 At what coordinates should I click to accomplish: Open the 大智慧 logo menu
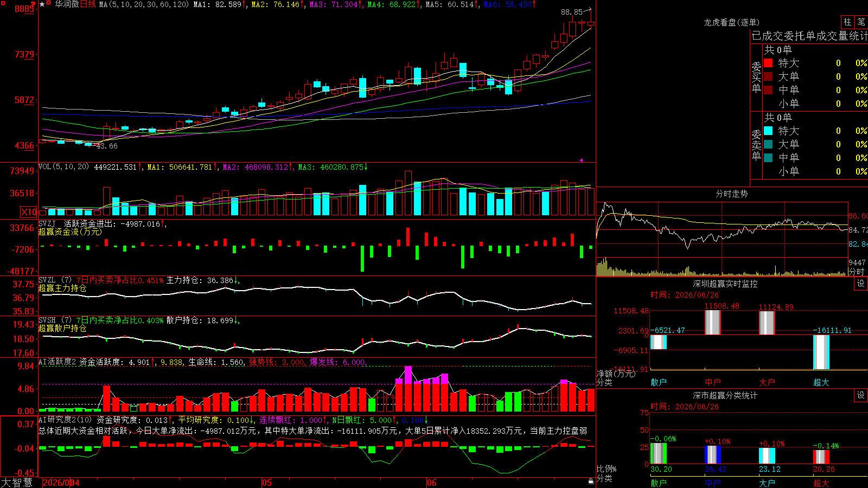[17, 483]
